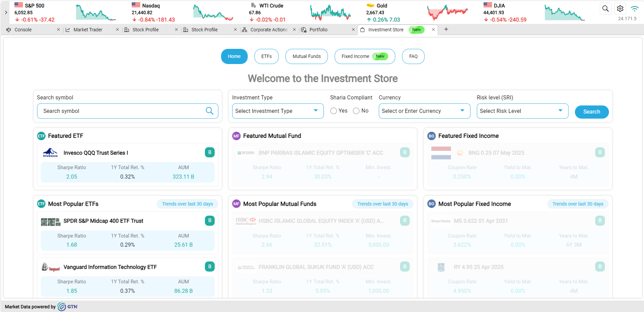The height and width of the screenshot is (312, 644).
Task: Open the search magnifier in top bar
Action: pyautogui.click(x=605, y=9)
